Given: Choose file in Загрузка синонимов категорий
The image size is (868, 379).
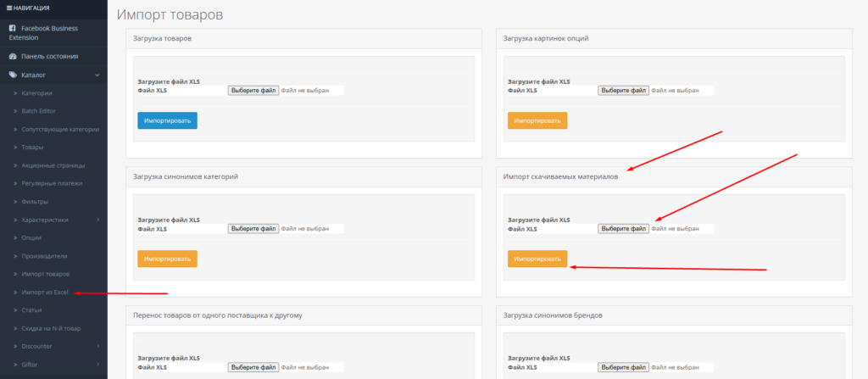Looking at the screenshot, I should pos(253,229).
